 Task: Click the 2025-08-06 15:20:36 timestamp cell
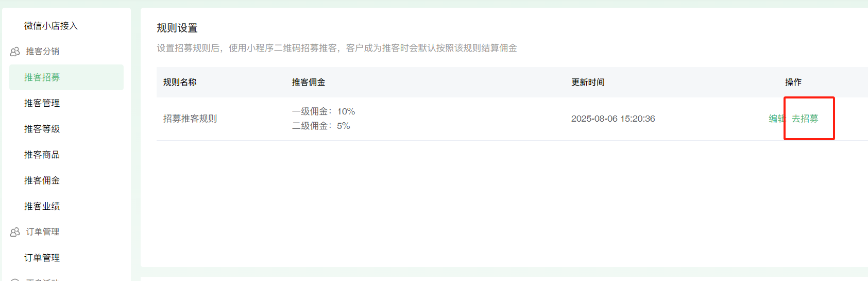(613, 119)
